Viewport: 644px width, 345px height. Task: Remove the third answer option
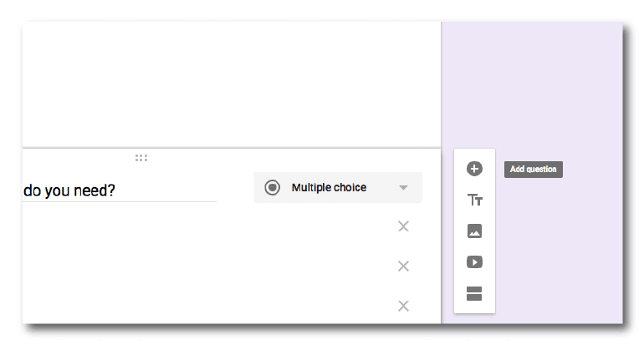pos(403,306)
